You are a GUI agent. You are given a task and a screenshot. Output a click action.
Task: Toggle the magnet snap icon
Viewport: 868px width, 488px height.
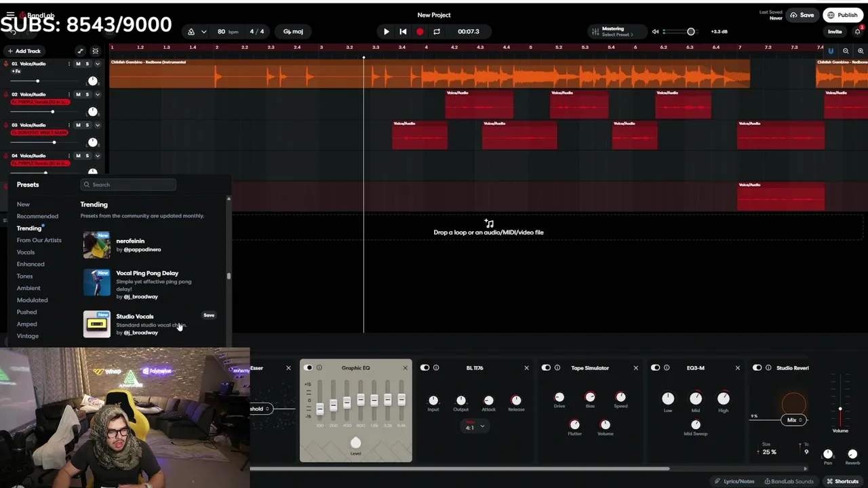[831, 51]
